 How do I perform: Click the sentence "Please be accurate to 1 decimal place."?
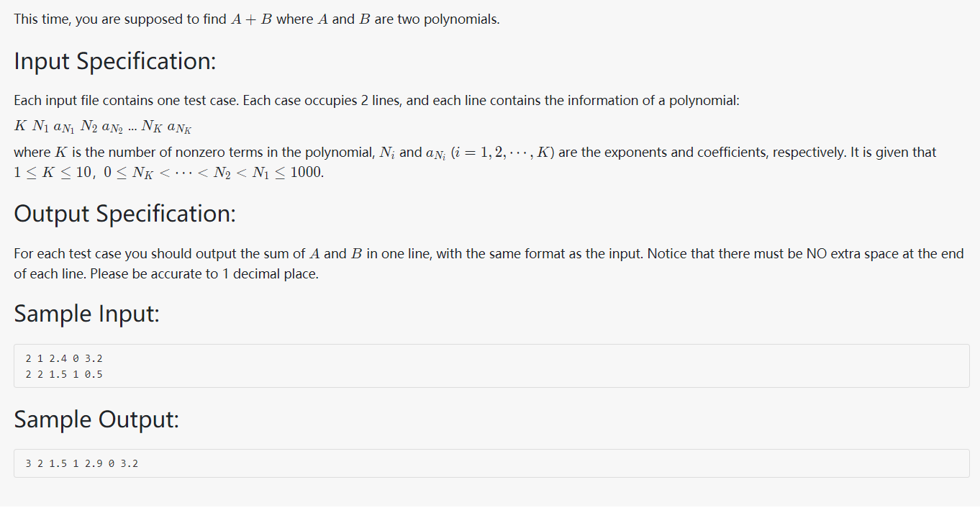click(204, 274)
